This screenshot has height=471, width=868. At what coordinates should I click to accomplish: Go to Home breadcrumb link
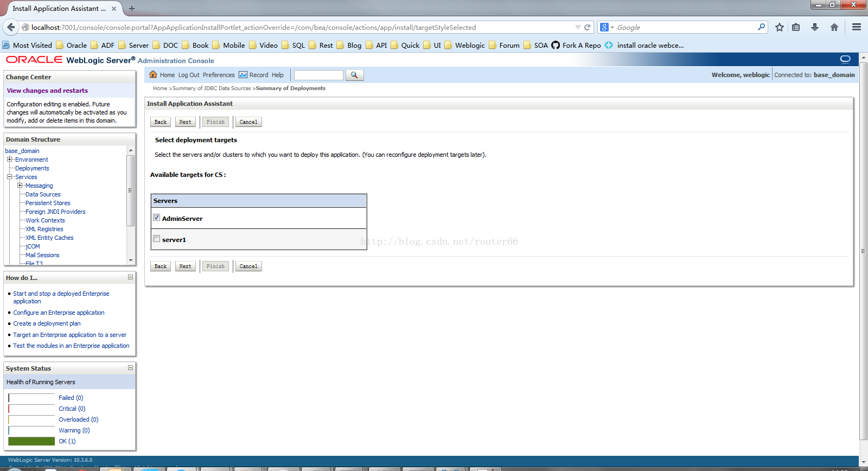(160, 88)
